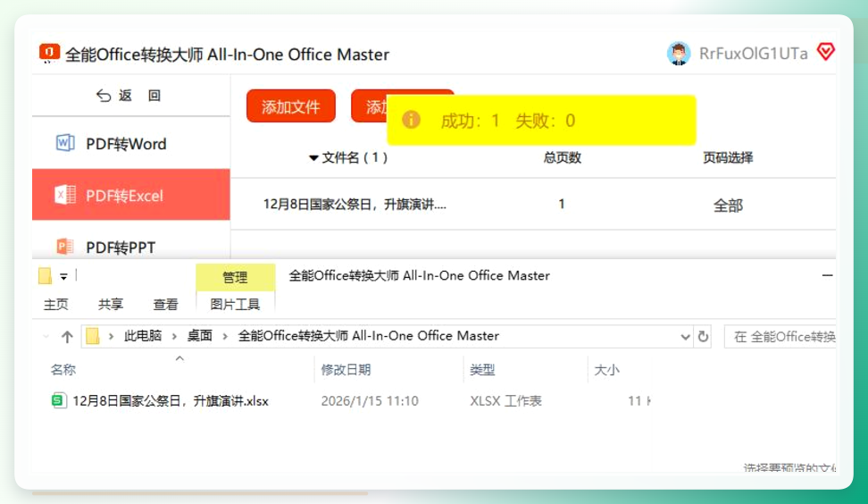Open the 图片工具 ribbon tab

point(235,304)
